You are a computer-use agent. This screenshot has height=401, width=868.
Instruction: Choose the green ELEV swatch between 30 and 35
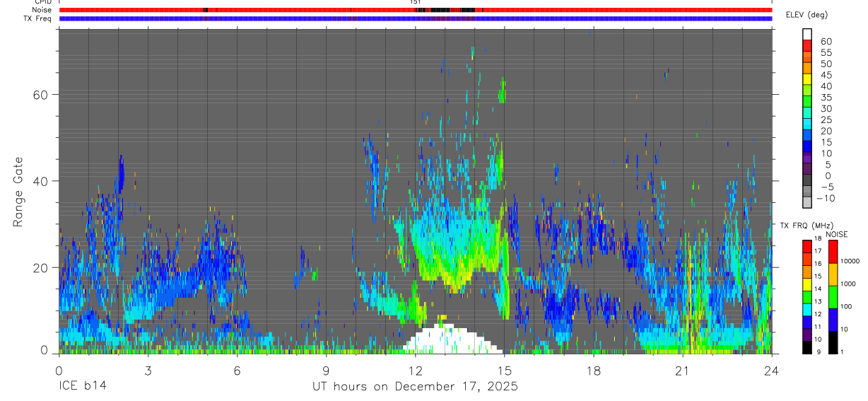pos(807,103)
